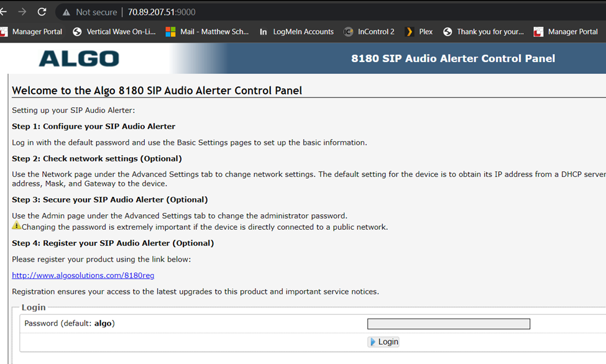
Task: Click the password input field
Action: (449, 324)
